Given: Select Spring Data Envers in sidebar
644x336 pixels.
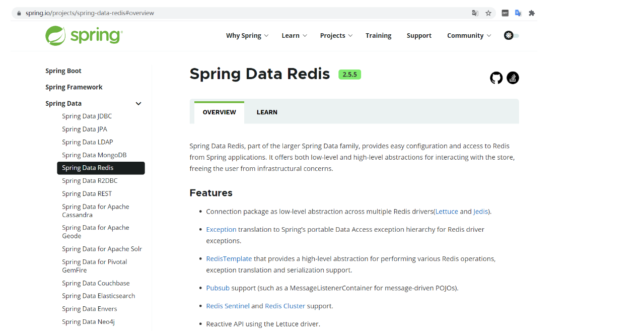Looking at the screenshot, I should point(90,309).
